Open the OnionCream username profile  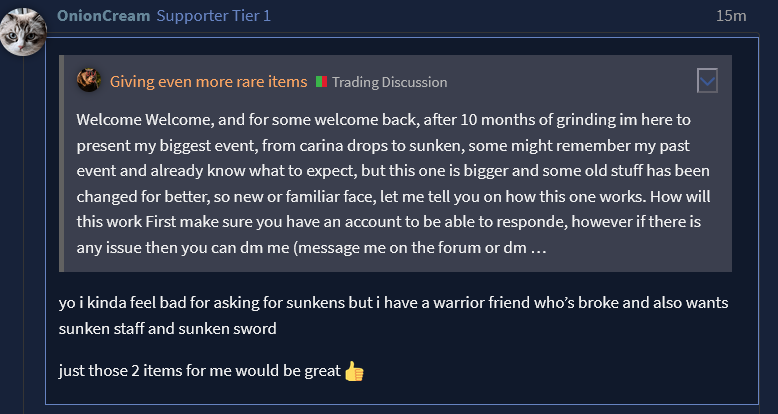(x=103, y=16)
